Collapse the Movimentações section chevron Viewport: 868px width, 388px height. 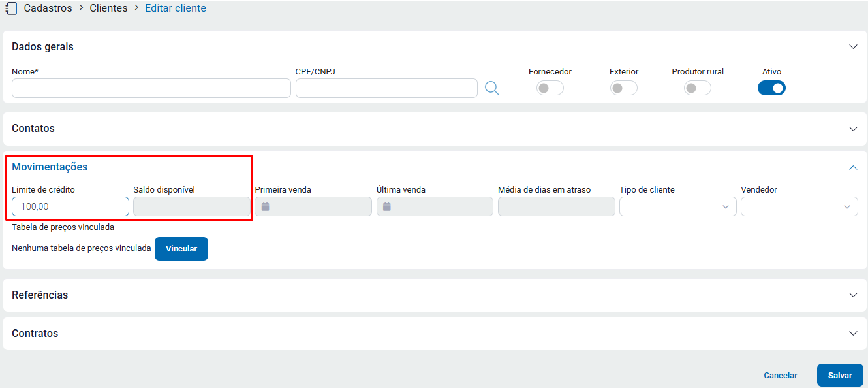853,167
